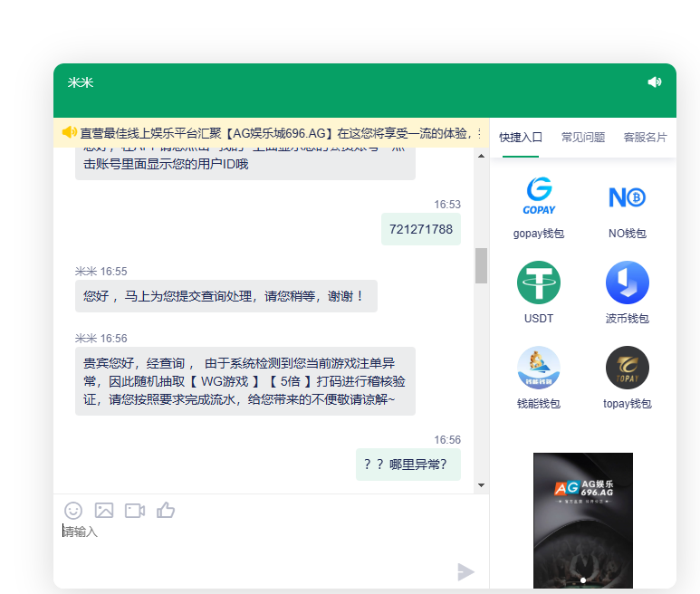
Task: Click the AG娱乐 696.AG promo banner
Action: (582, 521)
